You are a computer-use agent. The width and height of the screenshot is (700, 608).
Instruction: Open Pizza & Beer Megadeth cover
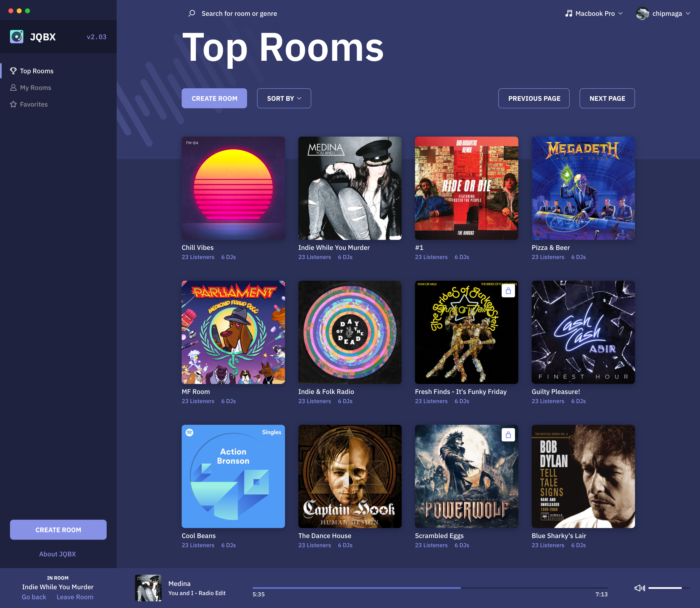(583, 188)
